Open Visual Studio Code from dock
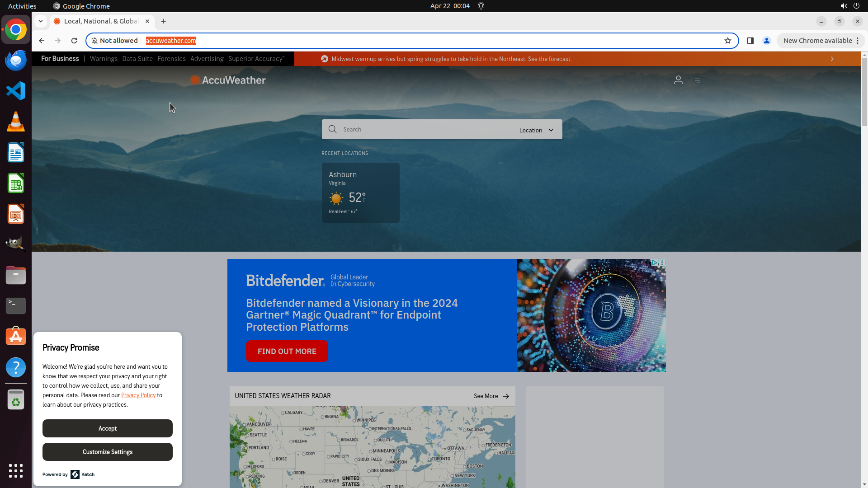 [16, 91]
